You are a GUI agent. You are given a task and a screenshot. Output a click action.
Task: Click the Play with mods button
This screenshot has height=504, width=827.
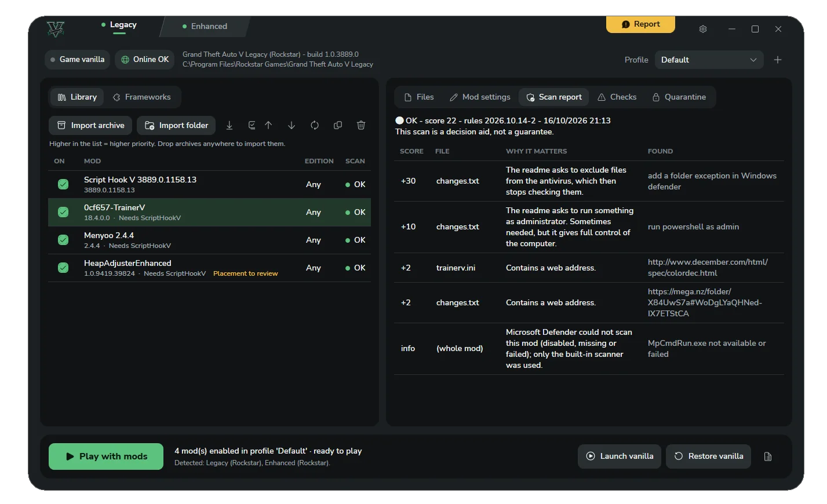point(106,456)
